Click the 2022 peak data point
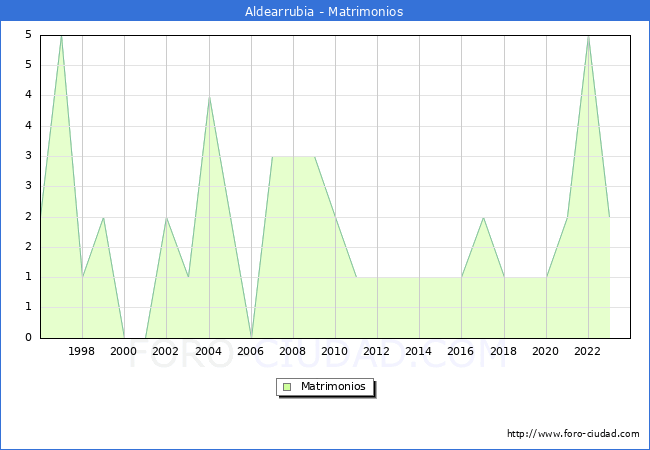The width and height of the screenshot is (650, 450). click(588, 37)
